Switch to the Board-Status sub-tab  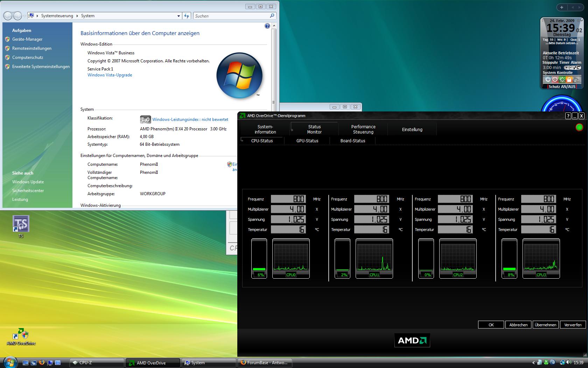[353, 141]
